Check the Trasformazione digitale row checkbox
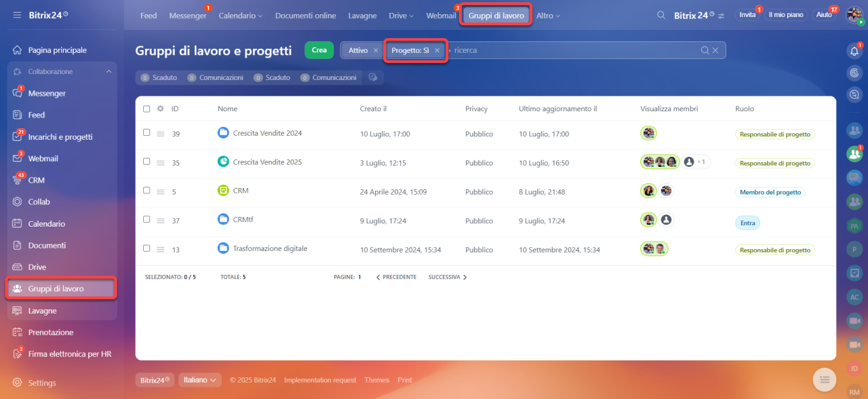This screenshot has width=868, height=399. pos(146,248)
